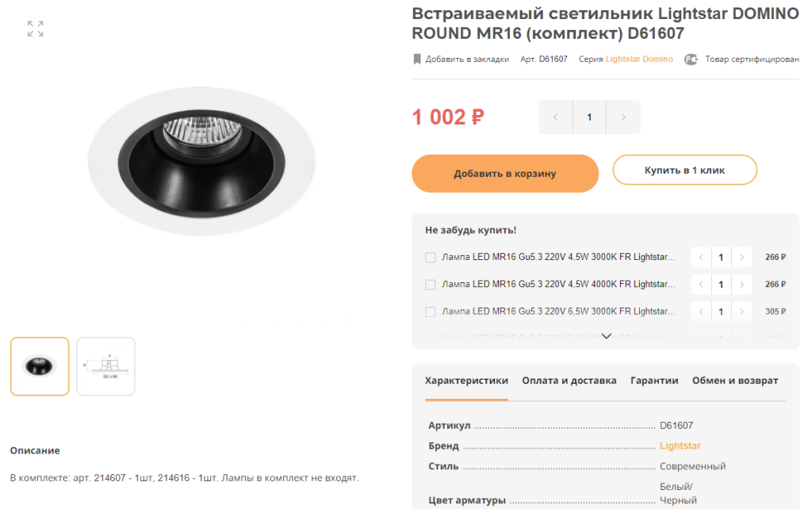Check the LED MR16 4,5W 4000K lamp
Screen dimensions: 812x509
pos(431,285)
